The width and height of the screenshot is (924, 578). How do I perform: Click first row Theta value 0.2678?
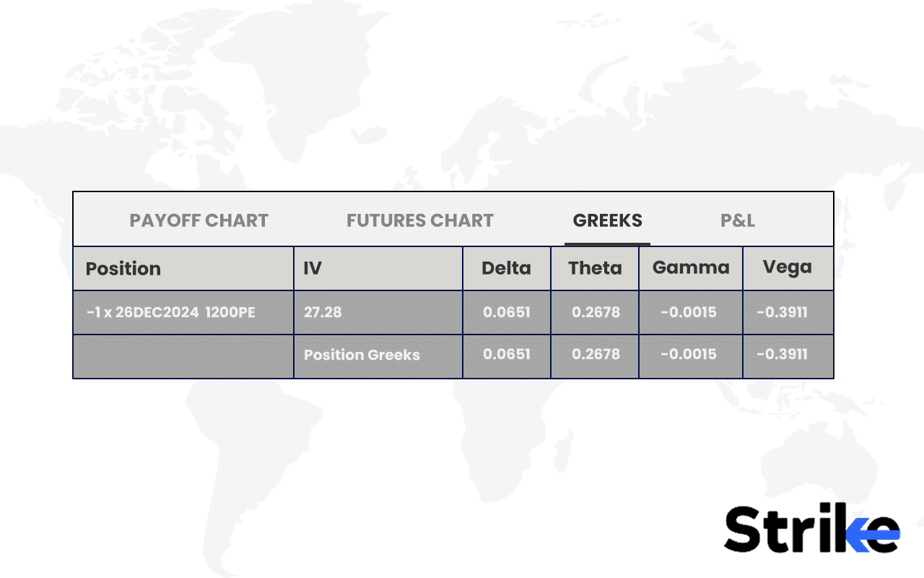click(x=596, y=313)
